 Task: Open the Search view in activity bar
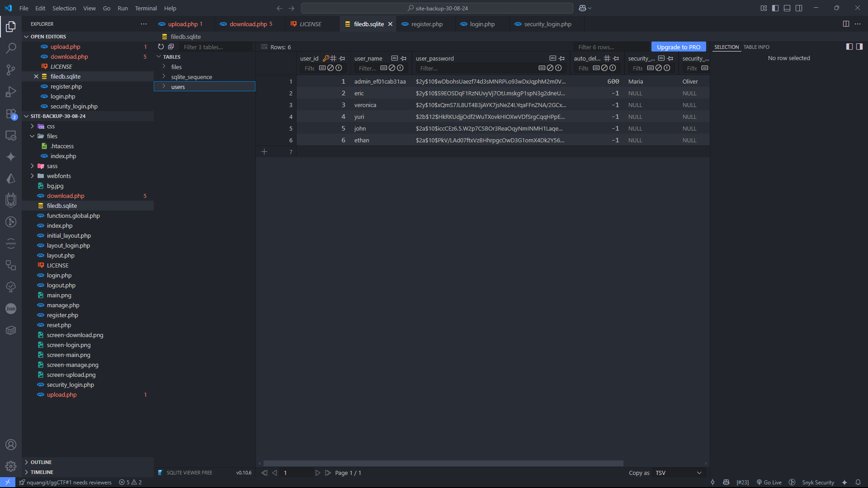[11, 48]
